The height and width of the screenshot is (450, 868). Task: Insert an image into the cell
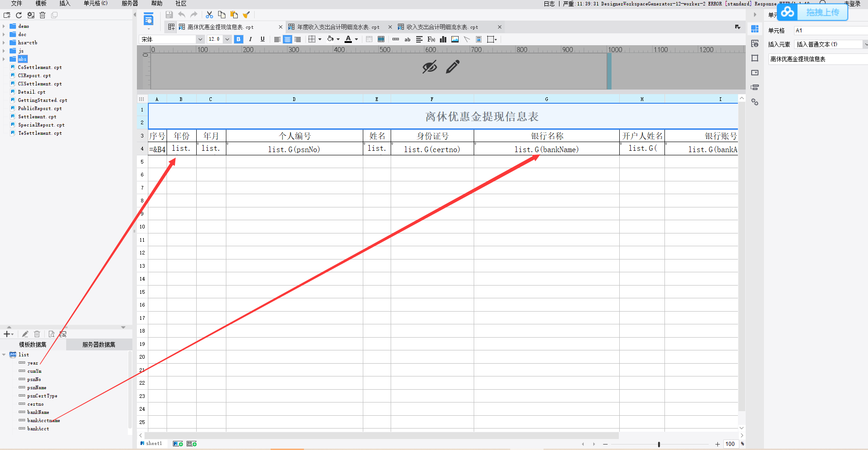click(x=455, y=39)
